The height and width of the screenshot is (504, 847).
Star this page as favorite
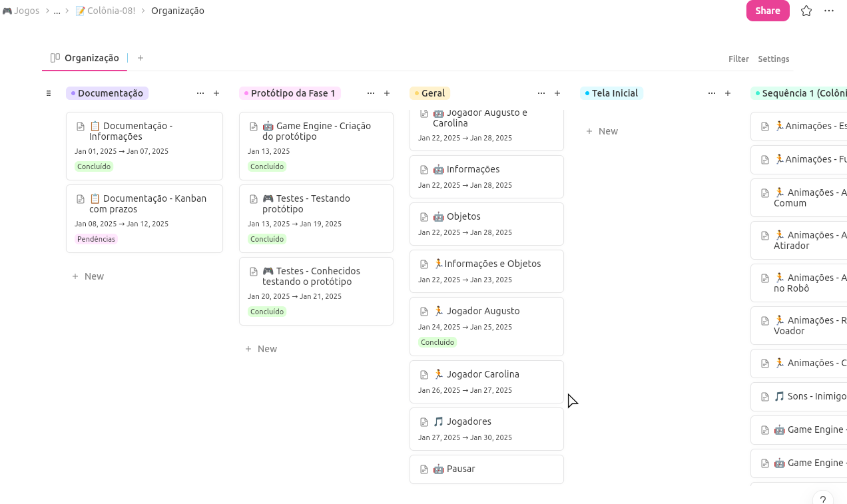click(806, 11)
